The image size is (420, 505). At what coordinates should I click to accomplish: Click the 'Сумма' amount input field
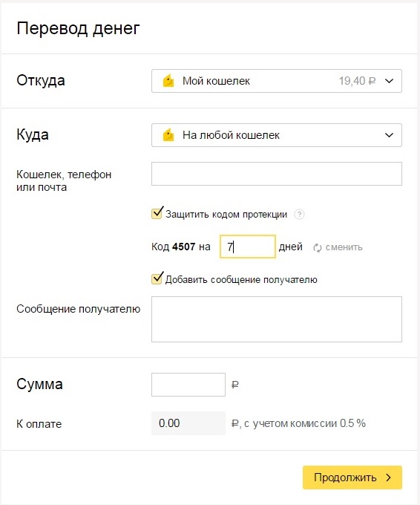click(x=188, y=385)
